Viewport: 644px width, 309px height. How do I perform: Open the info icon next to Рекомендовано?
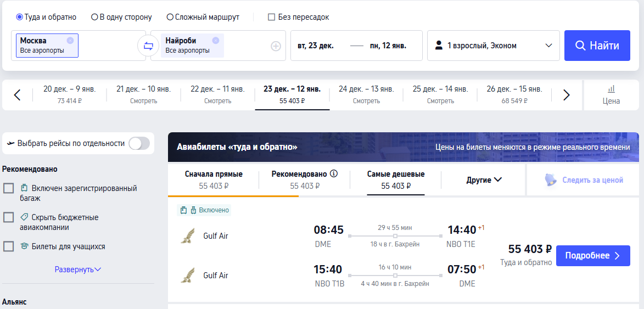click(333, 174)
